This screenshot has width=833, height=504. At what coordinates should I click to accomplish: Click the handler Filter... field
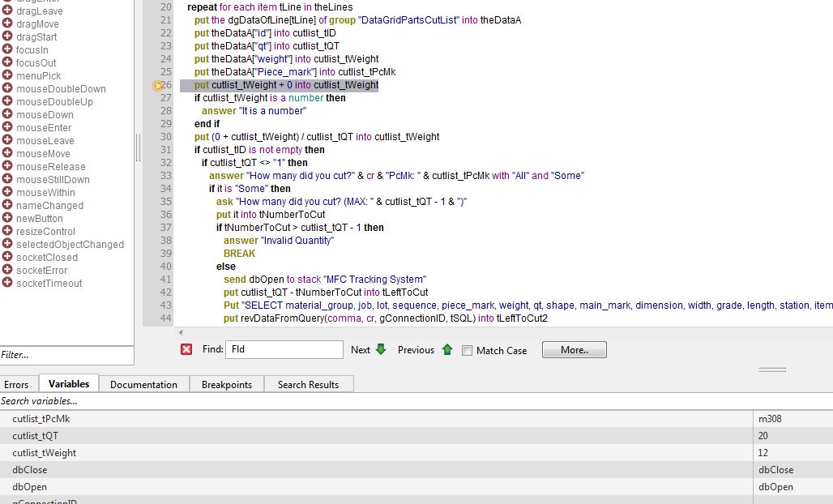(66, 355)
